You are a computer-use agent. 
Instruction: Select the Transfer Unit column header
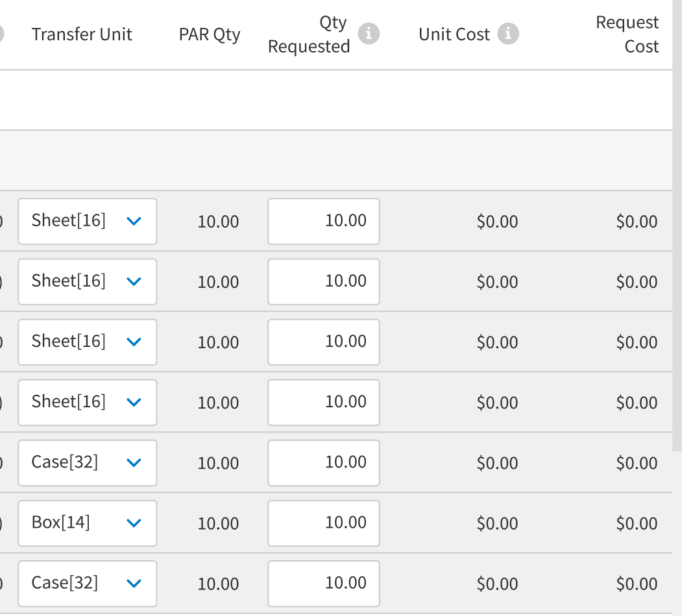[x=82, y=34]
